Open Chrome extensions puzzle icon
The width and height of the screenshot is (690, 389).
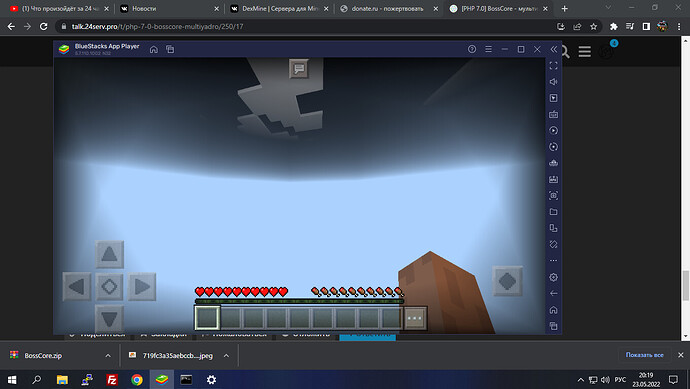[613, 26]
